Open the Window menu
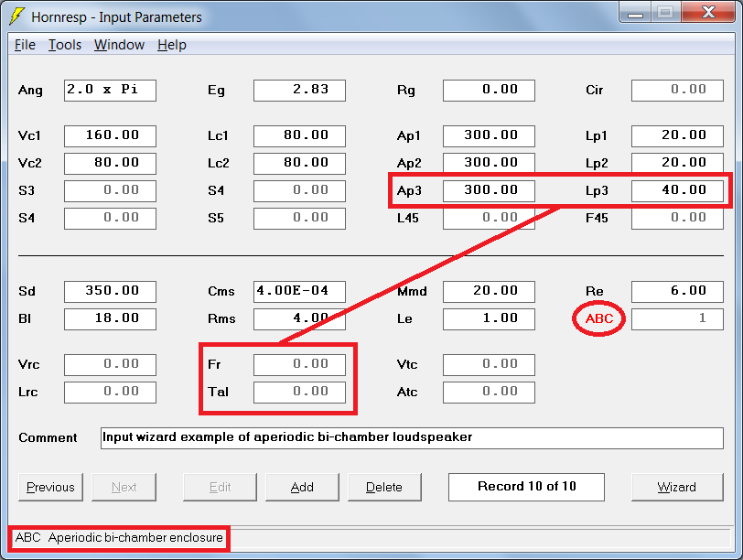 click(119, 45)
